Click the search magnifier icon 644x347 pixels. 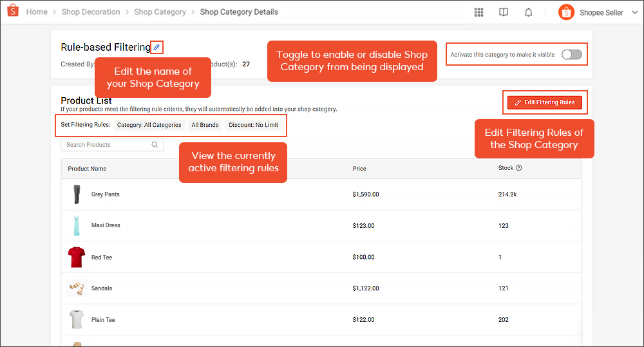[155, 145]
